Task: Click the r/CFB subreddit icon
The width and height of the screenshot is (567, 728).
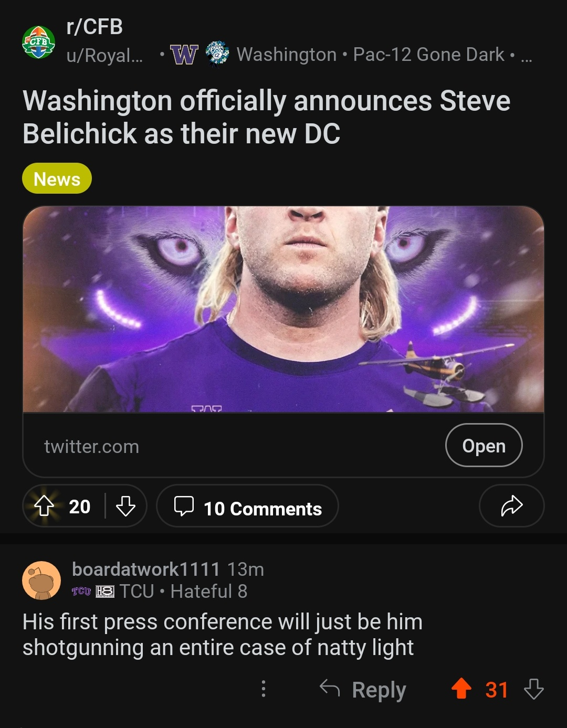Action: [x=38, y=41]
